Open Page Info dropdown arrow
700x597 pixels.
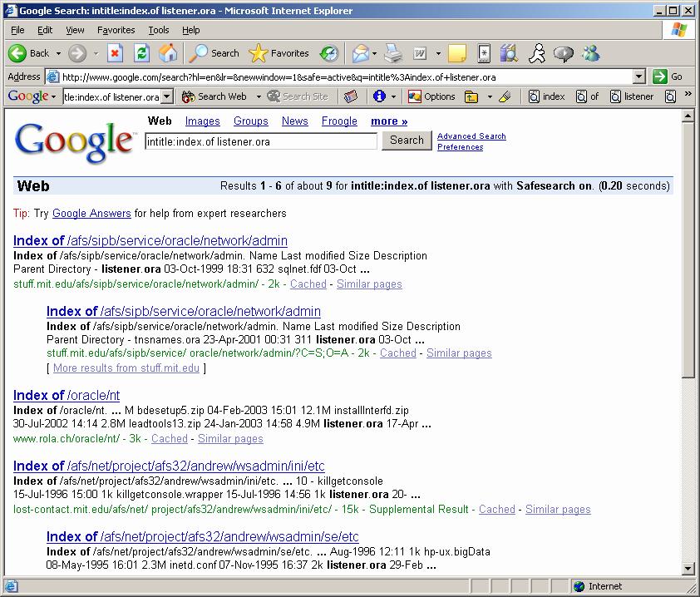point(393,96)
